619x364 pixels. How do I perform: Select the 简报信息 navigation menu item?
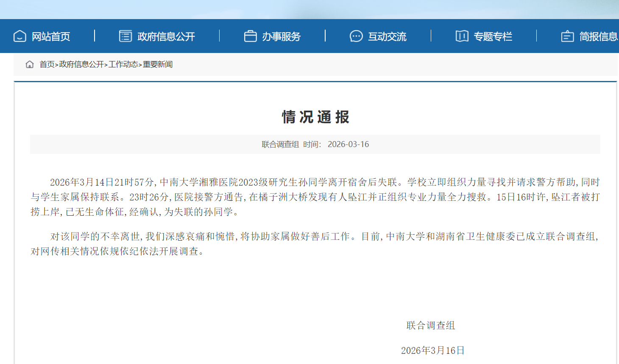pos(598,37)
